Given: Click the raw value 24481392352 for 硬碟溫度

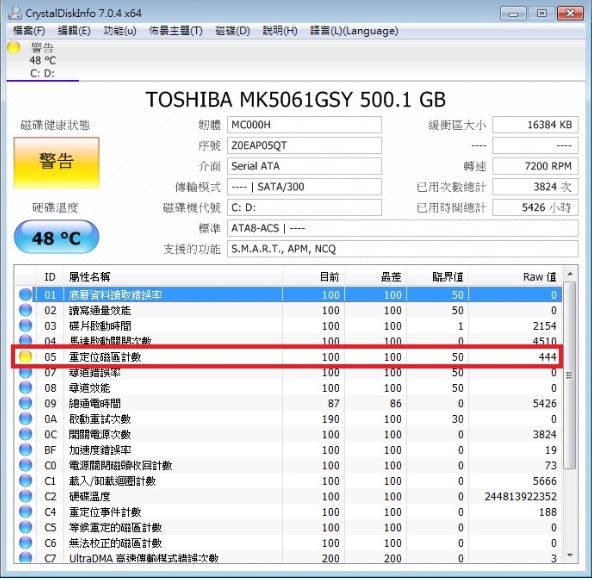Looking at the screenshot, I should point(520,496).
